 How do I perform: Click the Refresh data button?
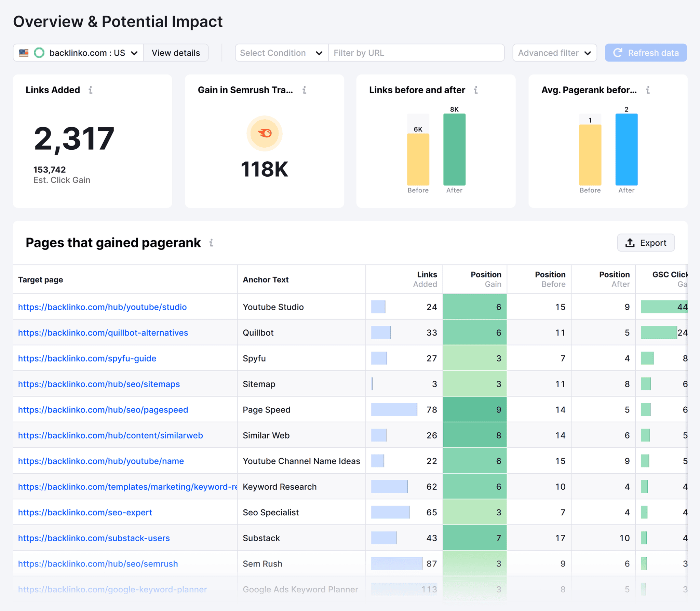pos(646,53)
